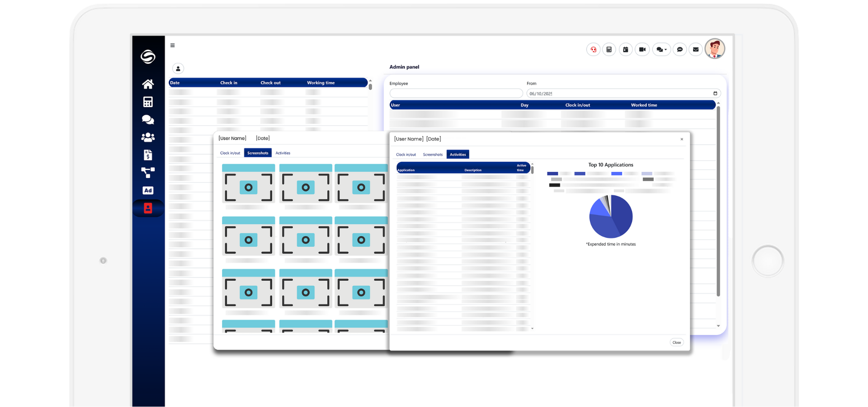Click the round user profile button
The height and width of the screenshot is (407, 868).
coord(178,69)
